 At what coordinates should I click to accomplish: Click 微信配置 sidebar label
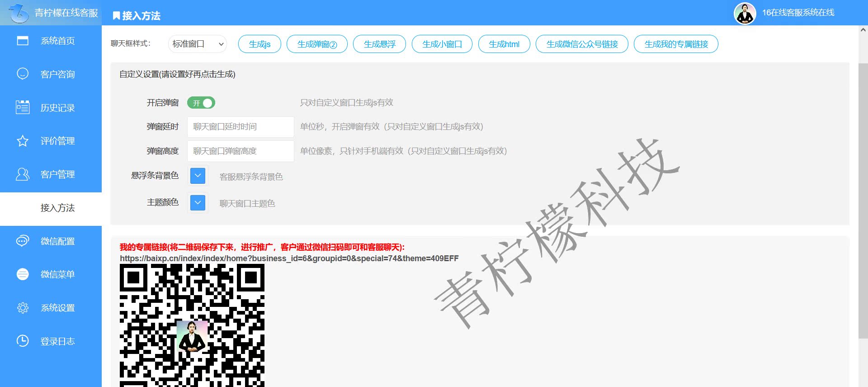point(57,241)
